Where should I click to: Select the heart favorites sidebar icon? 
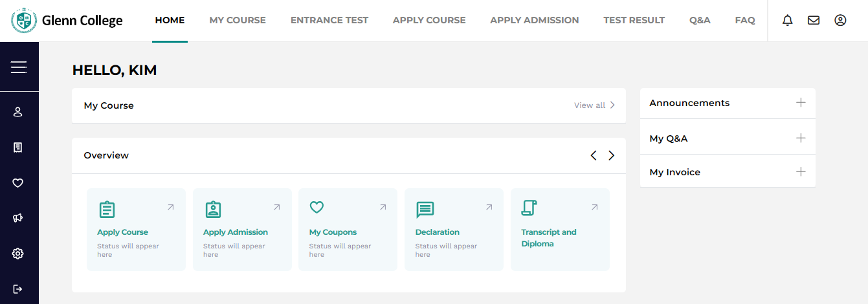(18, 183)
